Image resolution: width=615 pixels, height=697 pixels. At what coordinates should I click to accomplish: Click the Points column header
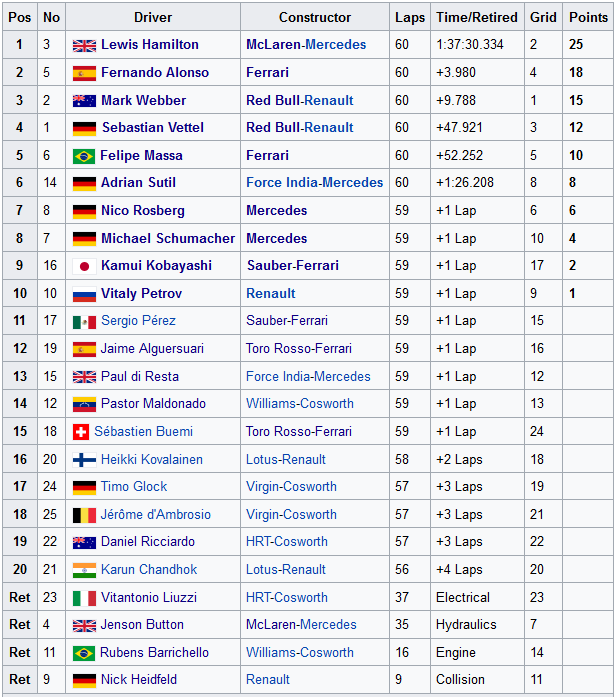point(588,17)
